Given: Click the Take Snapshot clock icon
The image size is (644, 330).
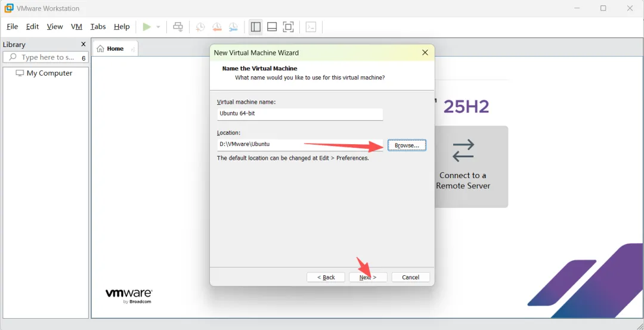Looking at the screenshot, I should tap(200, 27).
